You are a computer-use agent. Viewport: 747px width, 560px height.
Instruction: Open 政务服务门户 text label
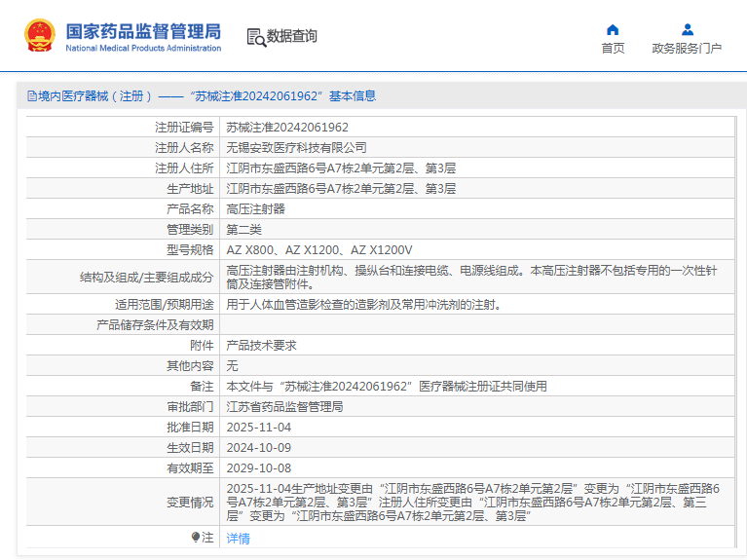687,49
